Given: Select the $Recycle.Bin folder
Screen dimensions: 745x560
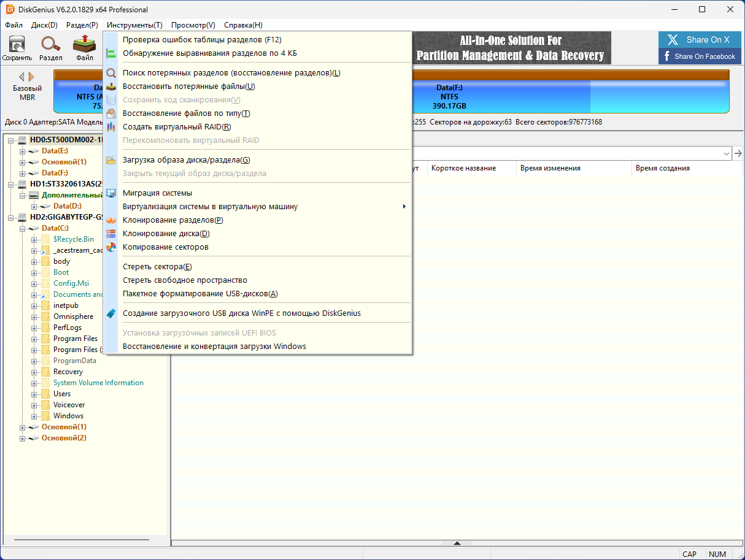Looking at the screenshot, I should coord(74,239).
